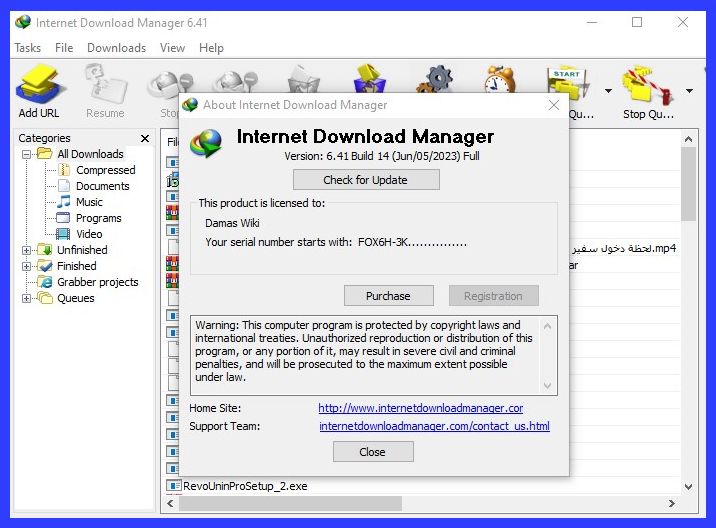The image size is (716, 528).
Task: Open the Downloads menu
Action: click(x=116, y=48)
